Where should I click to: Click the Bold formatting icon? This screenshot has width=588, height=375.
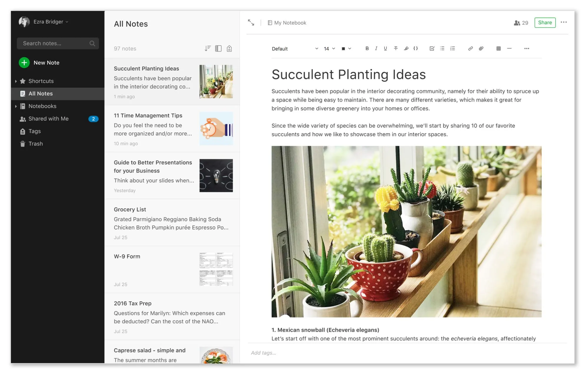pyautogui.click(x=367, y=48)
